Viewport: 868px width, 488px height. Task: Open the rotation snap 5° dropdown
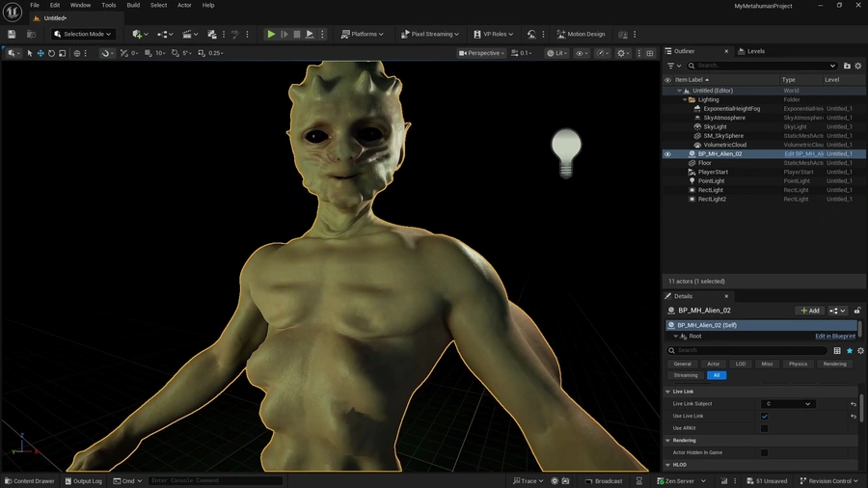coord(186,53)
